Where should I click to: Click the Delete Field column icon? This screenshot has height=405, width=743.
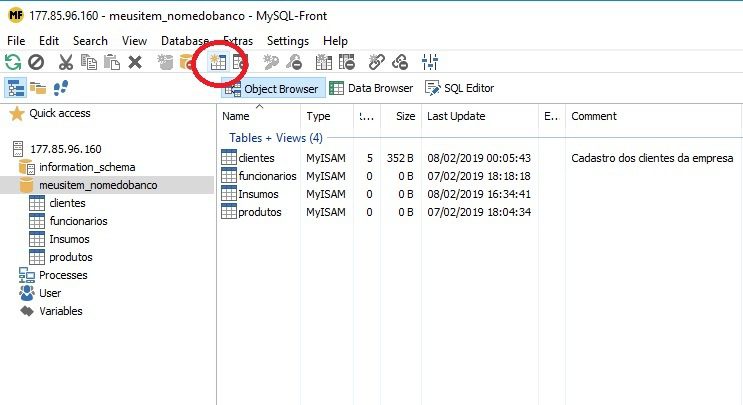click(x=346, y=62)
